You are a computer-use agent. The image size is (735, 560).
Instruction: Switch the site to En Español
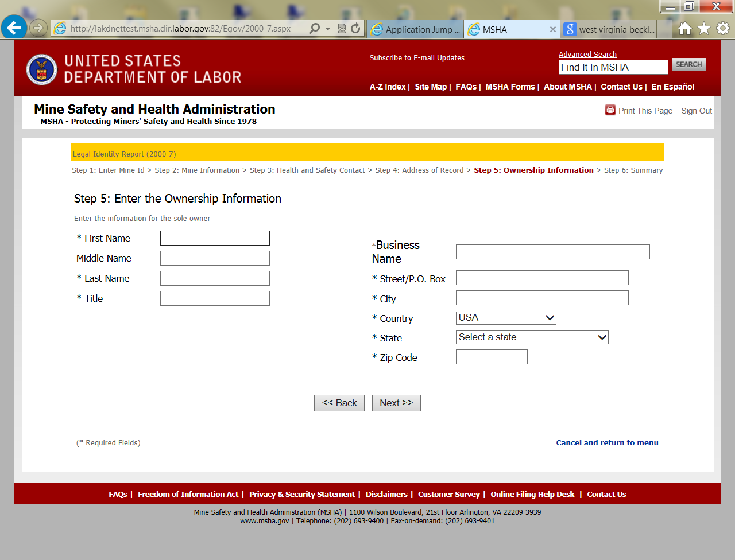tap(673, 87)
